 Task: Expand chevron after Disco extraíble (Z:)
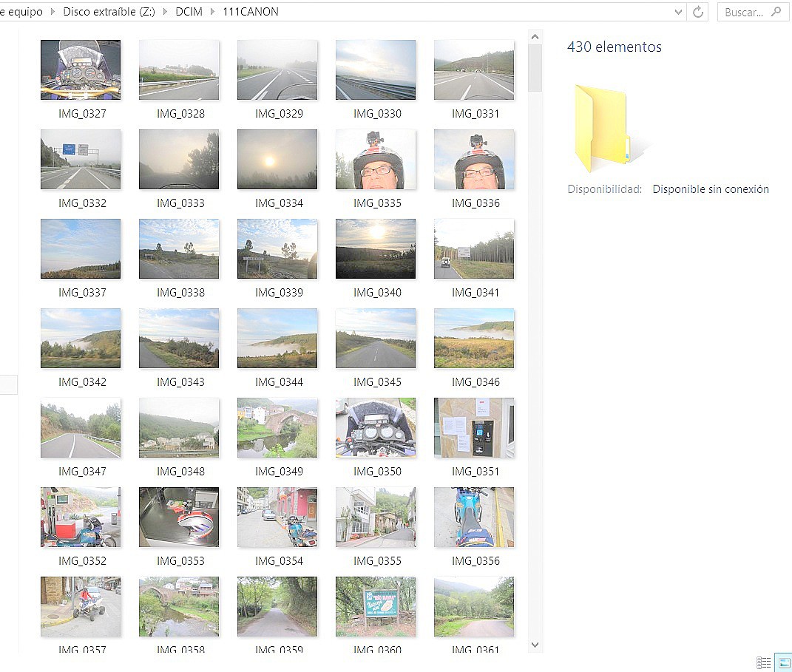(x=165, y=12)
